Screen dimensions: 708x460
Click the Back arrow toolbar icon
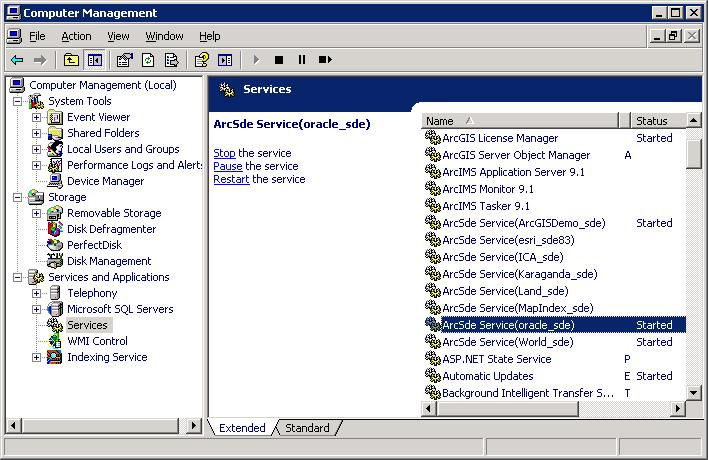click(x=17, y=60)
